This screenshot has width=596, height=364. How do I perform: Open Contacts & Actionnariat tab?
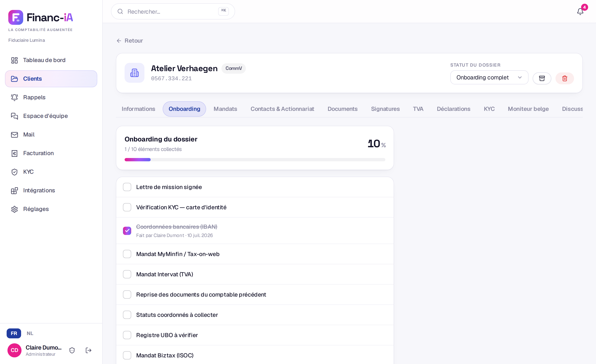pyautogui.click(x=282, y=109)
